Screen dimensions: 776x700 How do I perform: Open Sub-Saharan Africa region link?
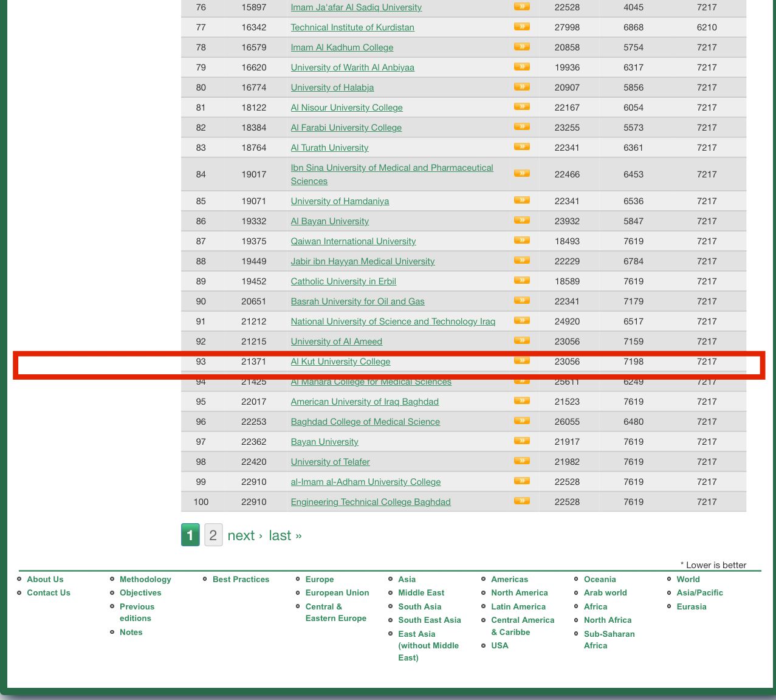coord(609,639)
